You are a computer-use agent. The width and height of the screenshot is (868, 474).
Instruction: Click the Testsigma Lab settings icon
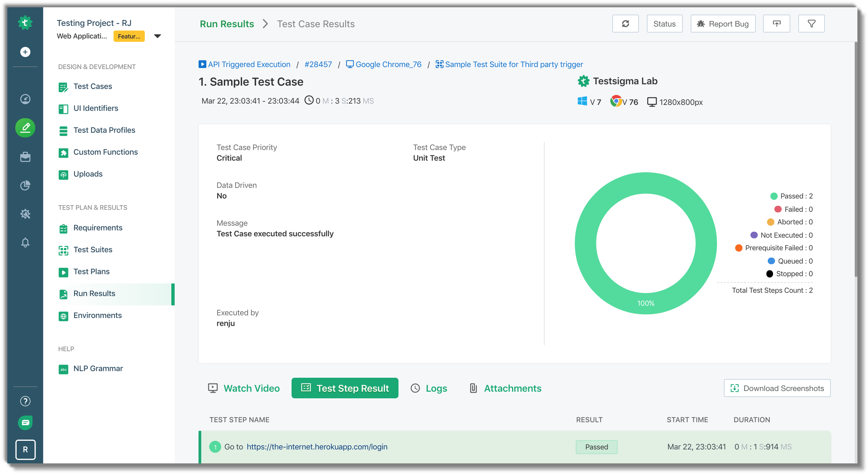coord(582,81)
